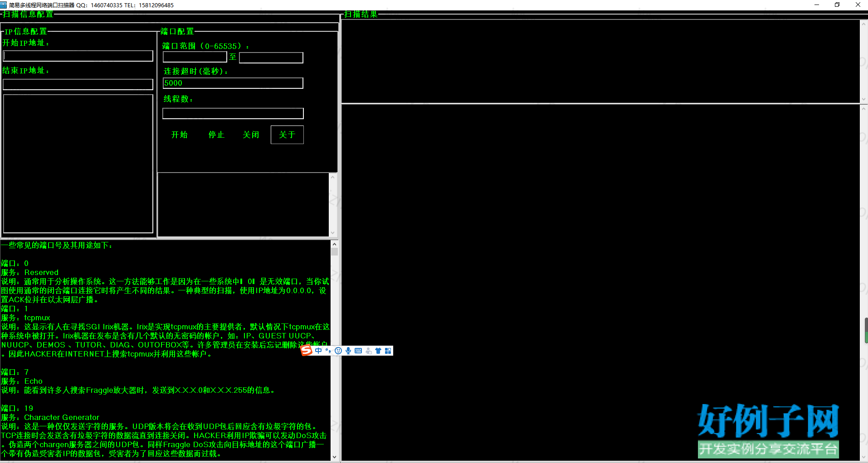Click up arrow of port info scrollbar
This screenshot has height=463, width=868.
[x=334, y=243]
